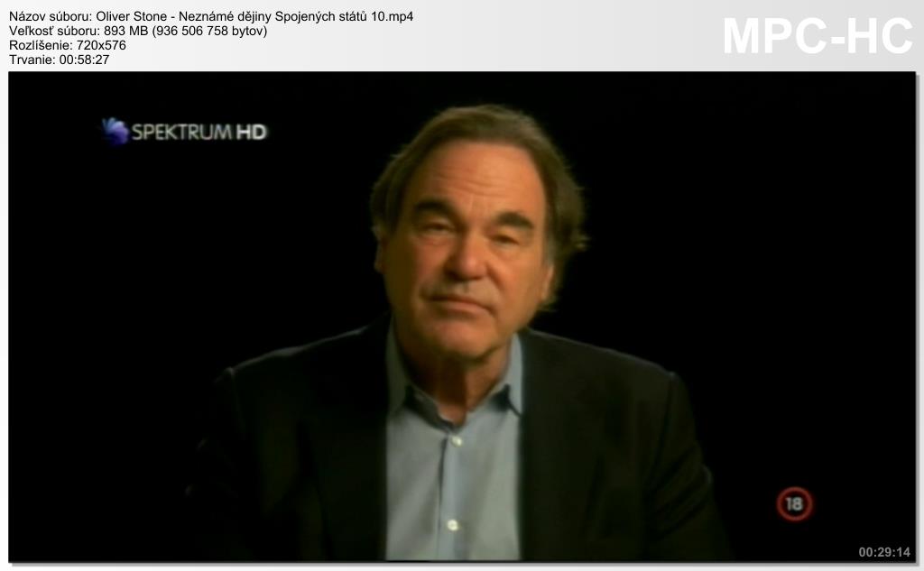Click the 936 506 758 bytov value
924x571 pixels.
point(209,31)
